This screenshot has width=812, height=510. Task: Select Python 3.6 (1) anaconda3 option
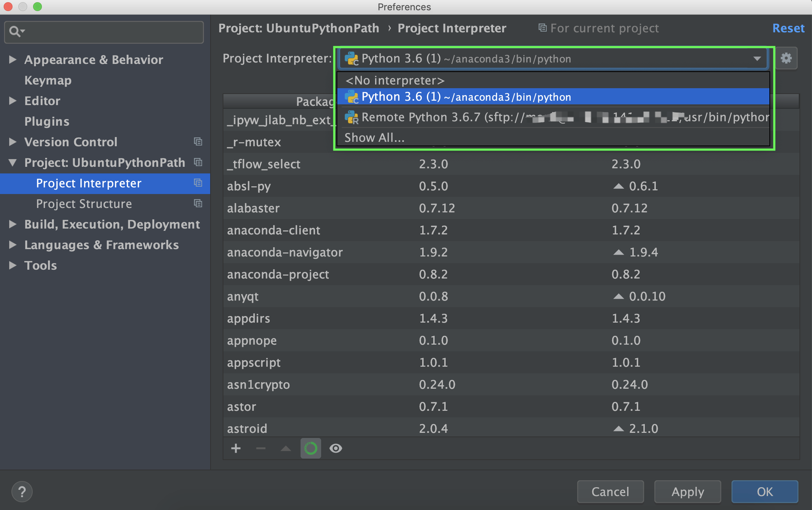pos(553,97)
